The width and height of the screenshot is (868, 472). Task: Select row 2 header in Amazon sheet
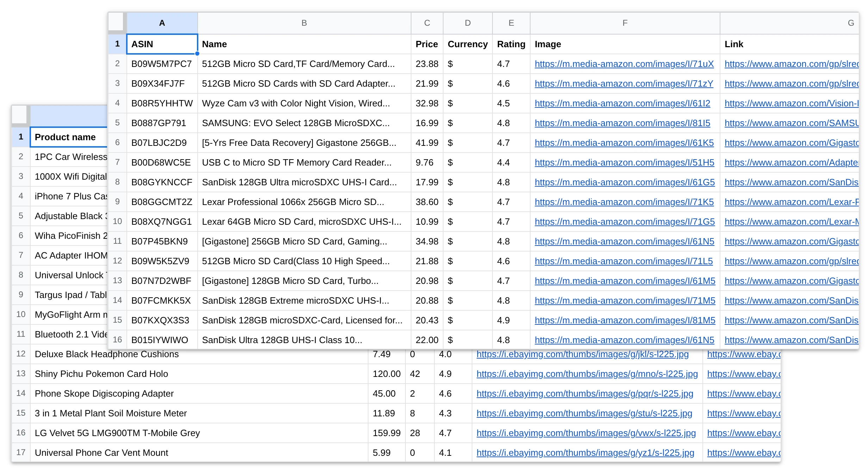click(117, 64)
